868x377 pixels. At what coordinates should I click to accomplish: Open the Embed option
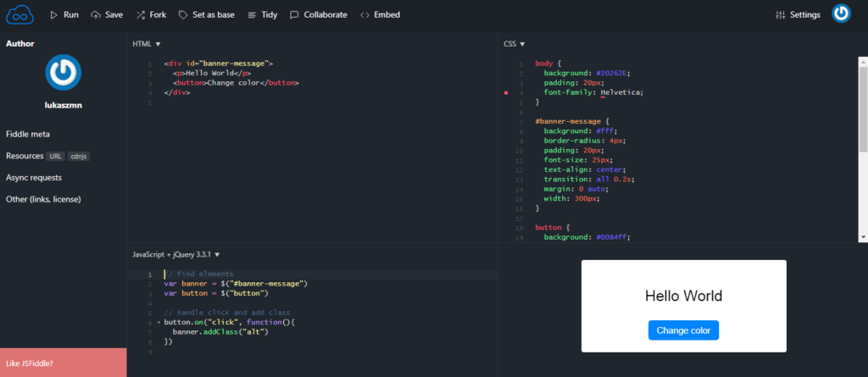click(x=380, y=15)
